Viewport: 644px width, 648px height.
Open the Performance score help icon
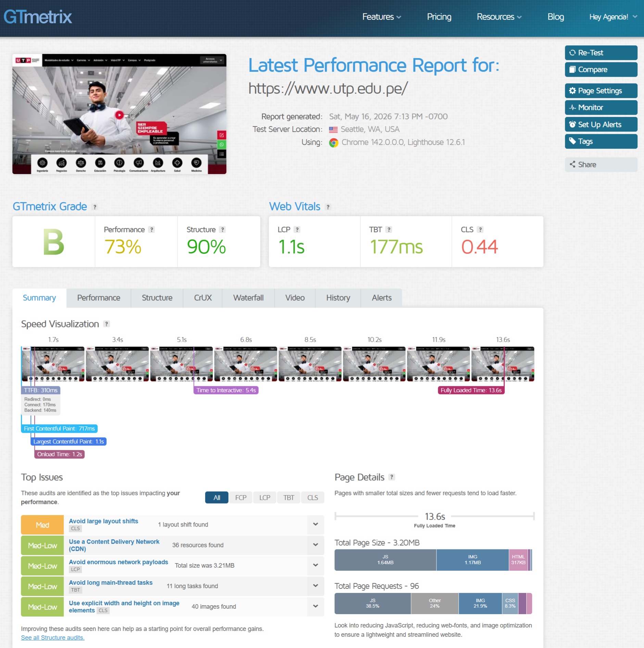[x=152, y=230]
